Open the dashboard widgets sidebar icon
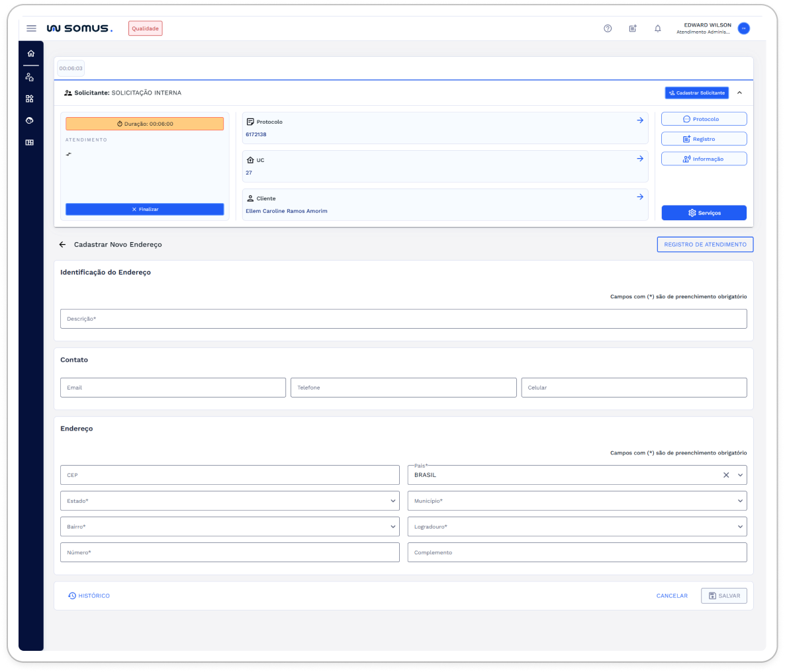Image resolution: width=785 pixels, height=672 pixels. click(30, 99)
